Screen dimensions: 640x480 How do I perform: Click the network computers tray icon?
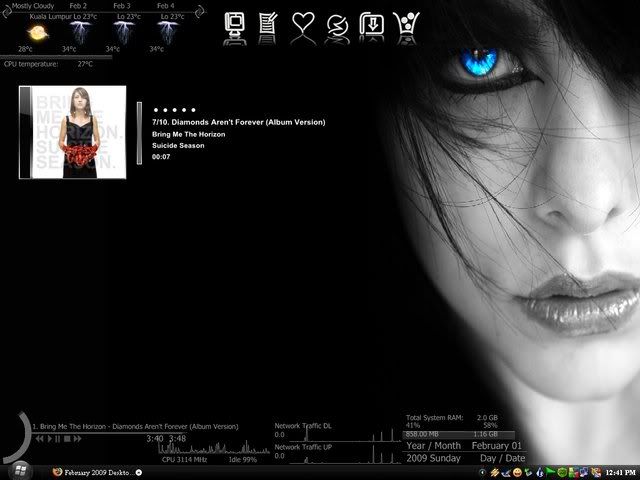point(584,473)
